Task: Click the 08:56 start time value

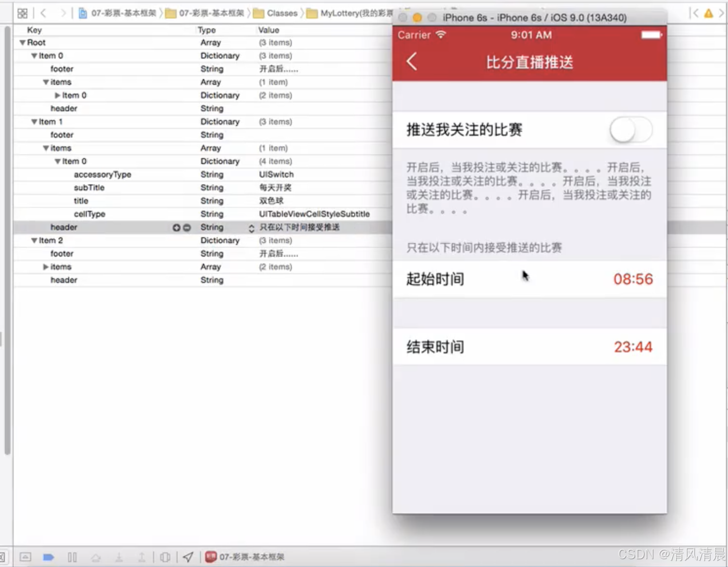Action: (633, 279)
